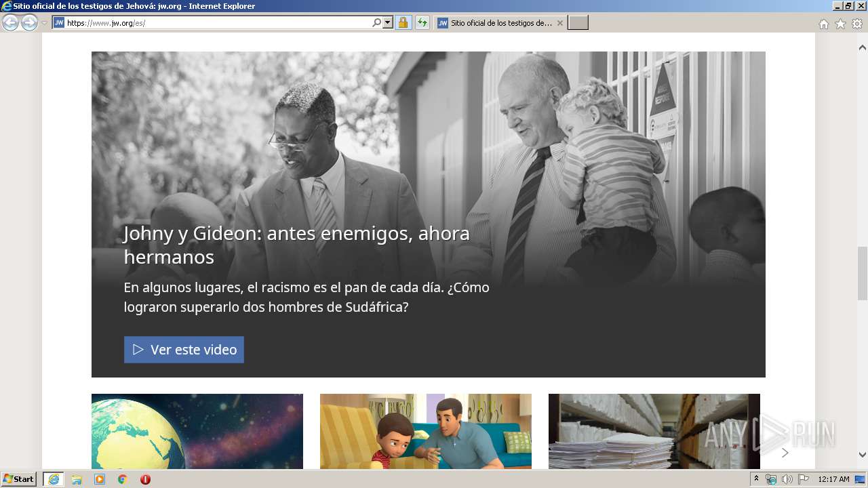This screenshot has width=868, height=488.
Task: Open the Action Center flag icon
Action: [x=804, y=479]
